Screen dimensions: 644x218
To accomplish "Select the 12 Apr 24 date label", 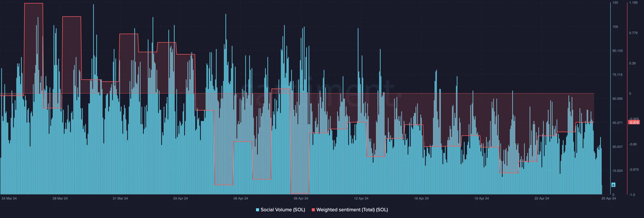I will pyautogui.click(x=361, y=198).
